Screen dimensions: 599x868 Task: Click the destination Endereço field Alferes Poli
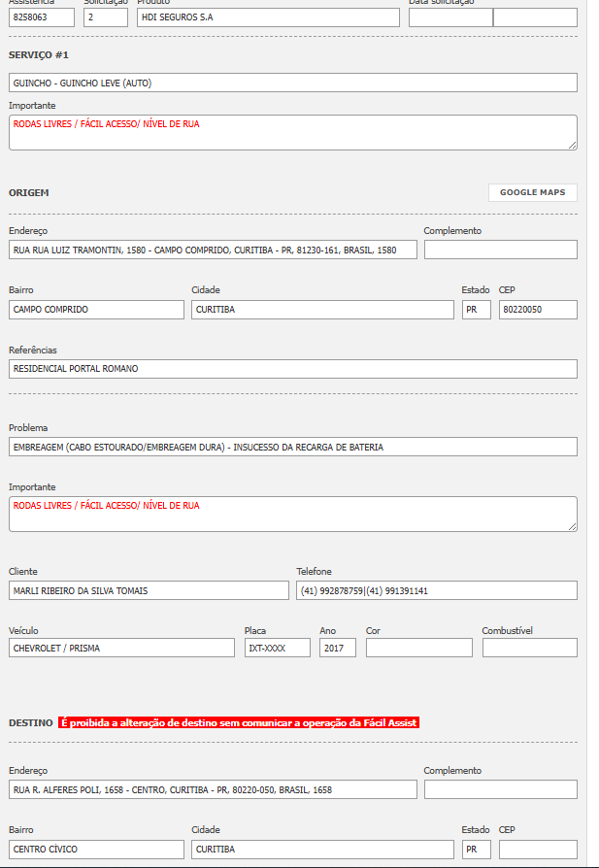click(213, 789)
